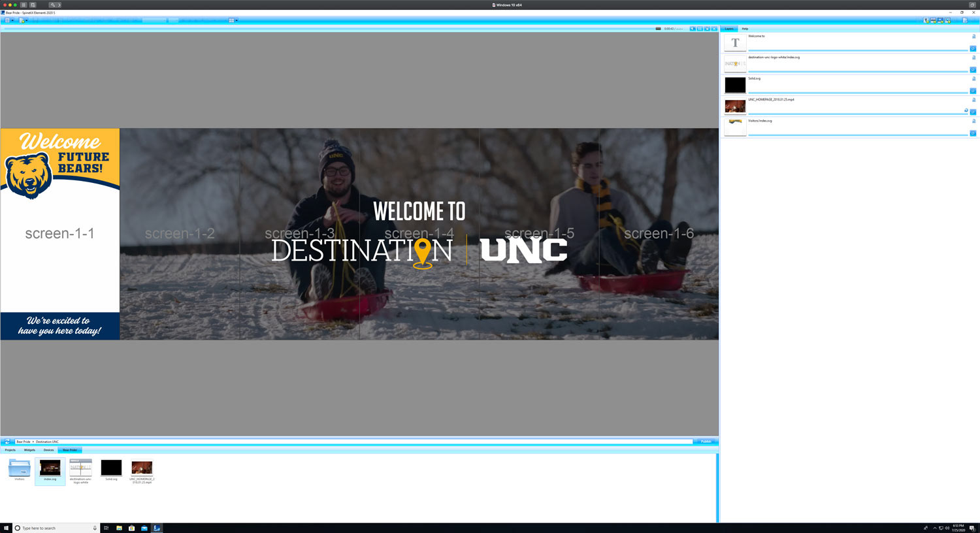The image size is (980, 533).
Task: Click the add text layer toolbar icon
Action: click(x=926, y=20)
